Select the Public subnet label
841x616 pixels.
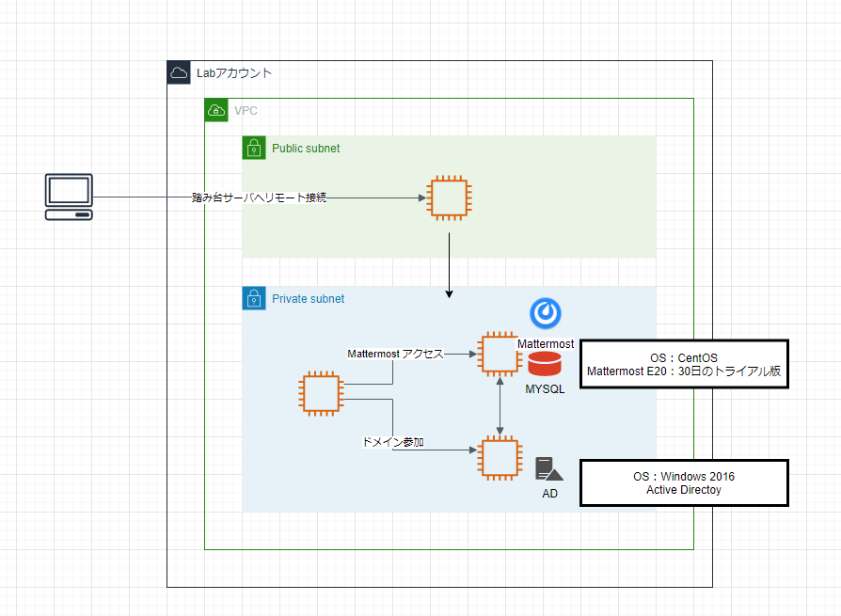tap(306, 149)
